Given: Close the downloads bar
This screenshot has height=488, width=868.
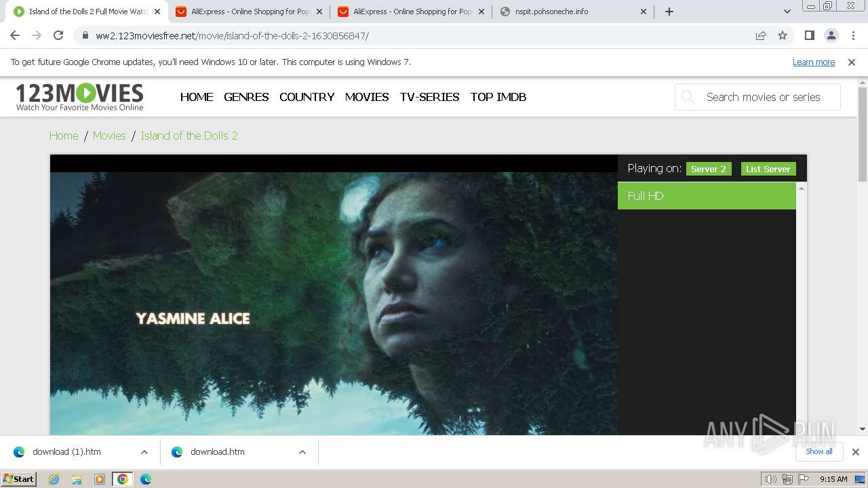Looking at the screenshot, I should [x=856, y=452].
